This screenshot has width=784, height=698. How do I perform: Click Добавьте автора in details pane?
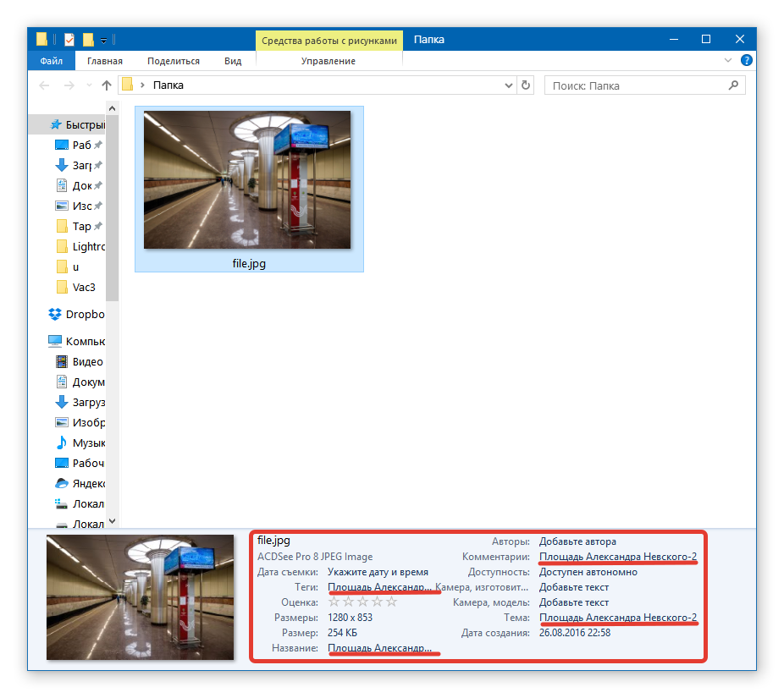tap(577, 541)
